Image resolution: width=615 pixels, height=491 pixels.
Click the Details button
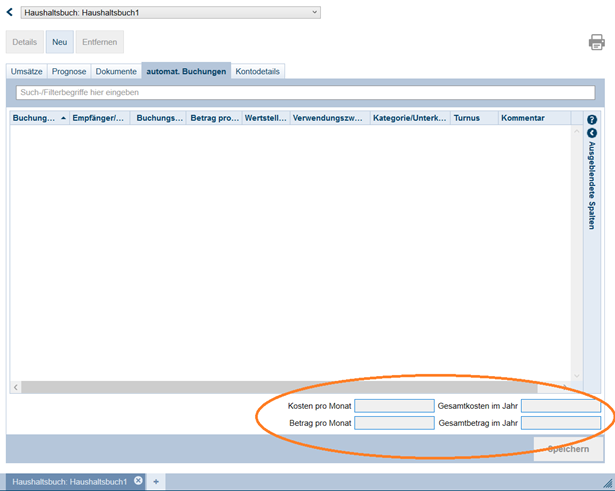tap(25, 42)
